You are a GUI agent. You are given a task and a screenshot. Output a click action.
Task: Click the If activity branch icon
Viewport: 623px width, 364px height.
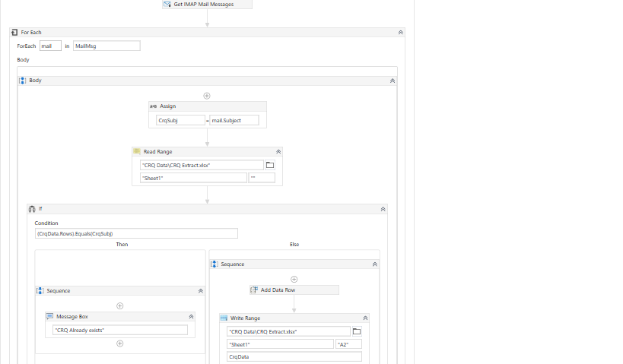click(x=32, y=209)
